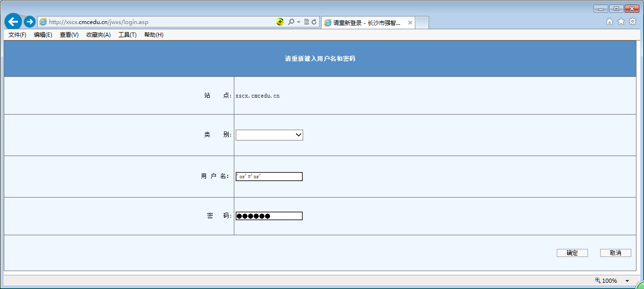Click the 确定 button
Screen dimensions: 644x289
coord(572,253)
